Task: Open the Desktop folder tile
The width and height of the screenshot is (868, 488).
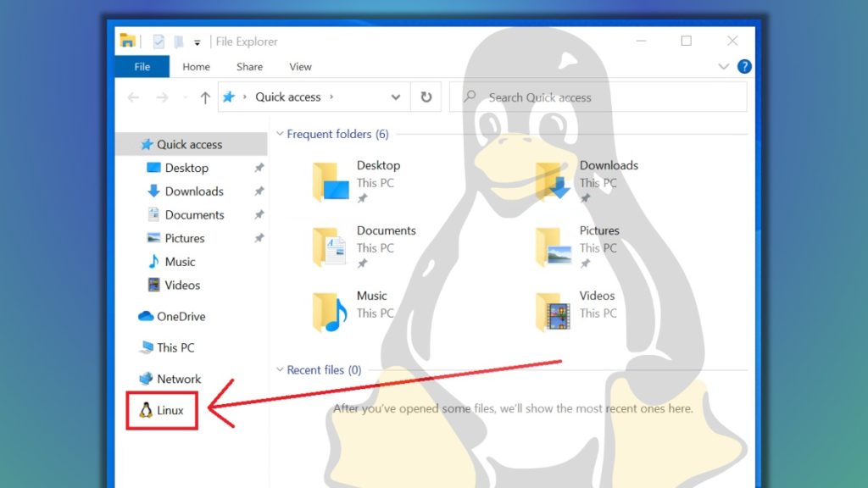Action: [378, 165]
